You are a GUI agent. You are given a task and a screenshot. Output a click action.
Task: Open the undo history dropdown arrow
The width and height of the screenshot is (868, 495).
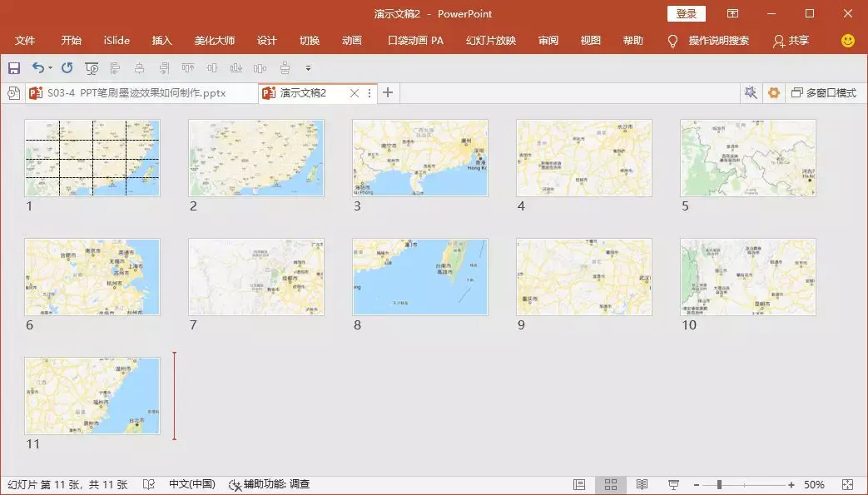[50, 68]
